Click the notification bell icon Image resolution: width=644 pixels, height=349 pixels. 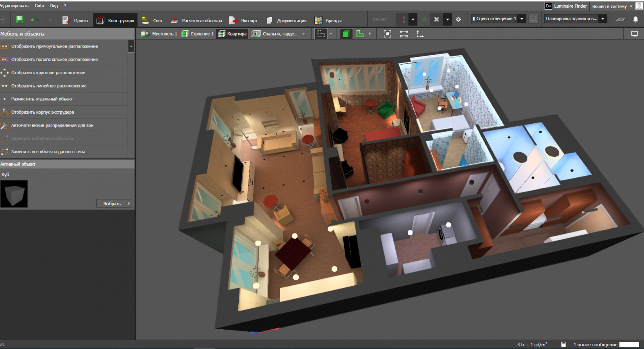tap(636, 19)
